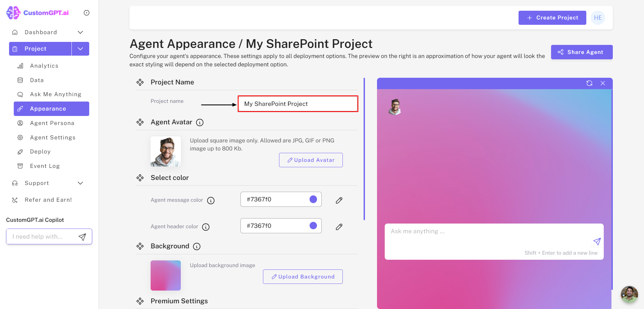Click the CustomGPT.ai brain logo
The width and height of the screenshot is (644, 309).
(x=13, y=13)
